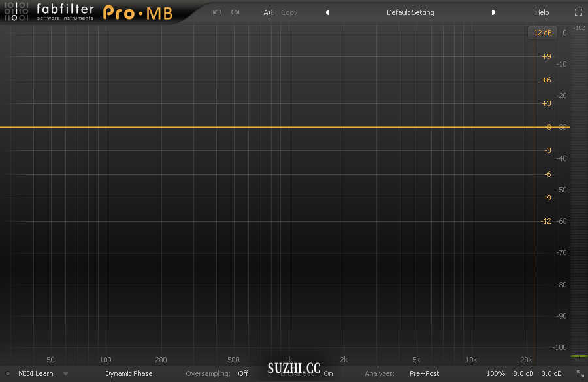Enable MIDI Learn
Image resolution: width=588 pixels, height=382 pixels.
[36, 373]
